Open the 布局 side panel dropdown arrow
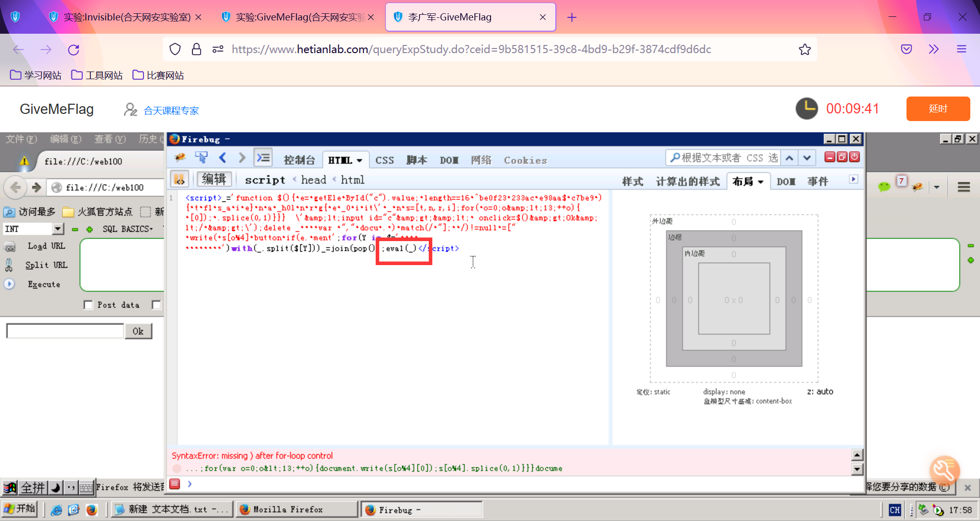980x521 pixels. (761, 182)
